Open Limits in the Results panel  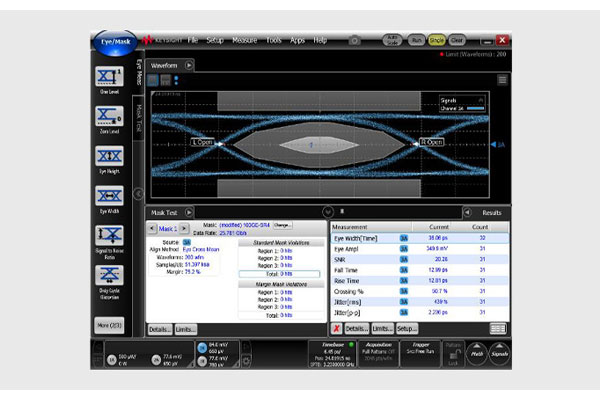383,328
